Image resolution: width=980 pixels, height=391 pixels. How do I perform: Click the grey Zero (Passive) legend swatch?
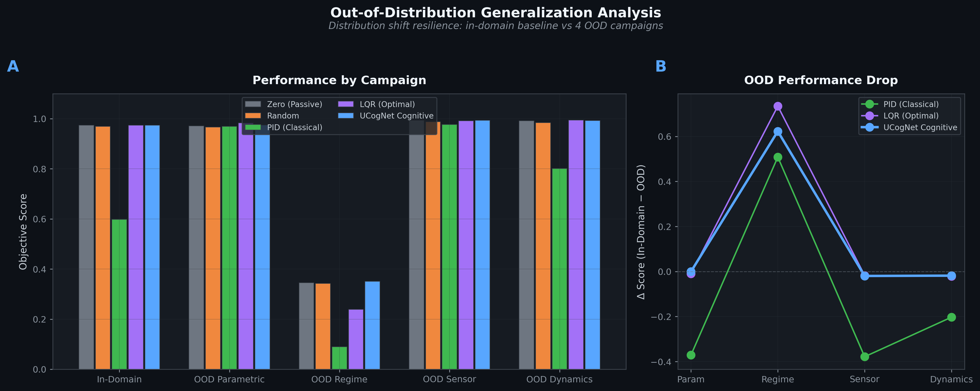[x=253, y=104]
